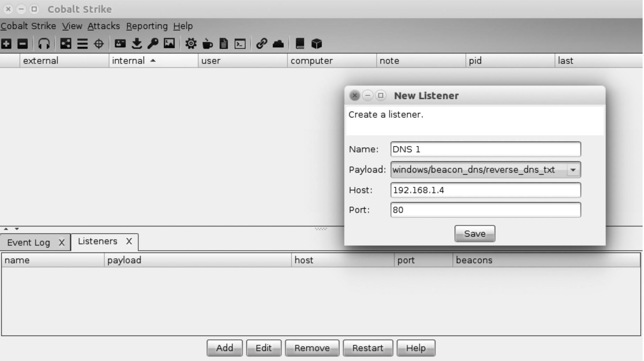Click the chain link toolbar icon
The height and width of the screenshot is (361, 644).
pyautogui.click(x=261, y=44)
